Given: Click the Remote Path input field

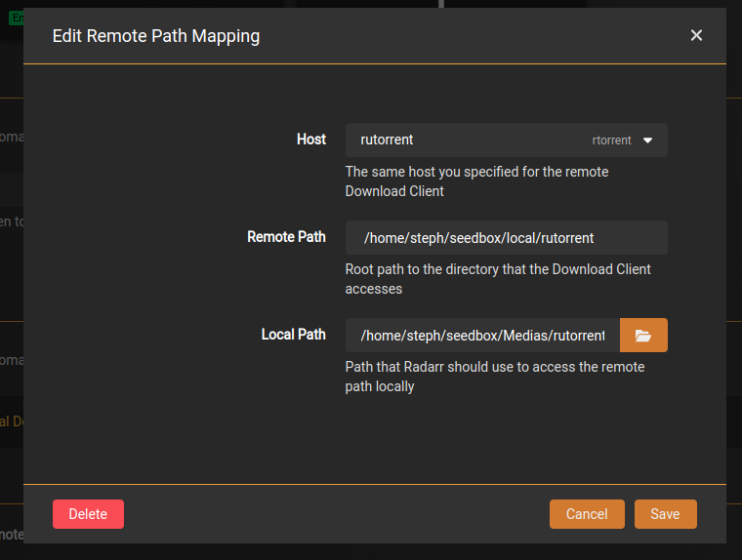Looking at the screenshot, I should [507, 238].
